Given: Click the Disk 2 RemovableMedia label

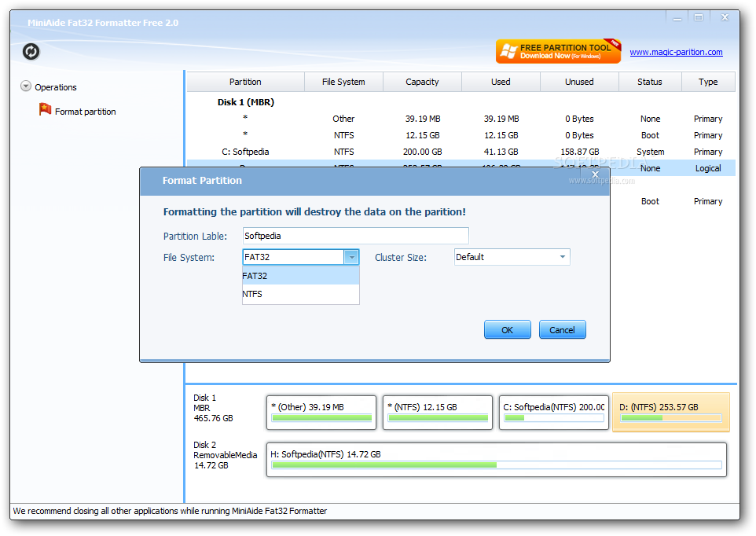Looking at the screenshot, I should point(225,455).
